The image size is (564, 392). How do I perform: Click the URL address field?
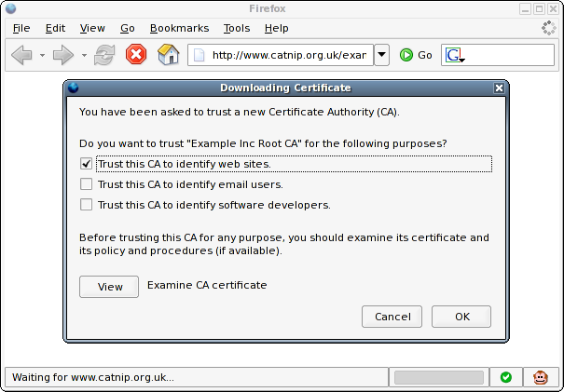tap(281, 55)
